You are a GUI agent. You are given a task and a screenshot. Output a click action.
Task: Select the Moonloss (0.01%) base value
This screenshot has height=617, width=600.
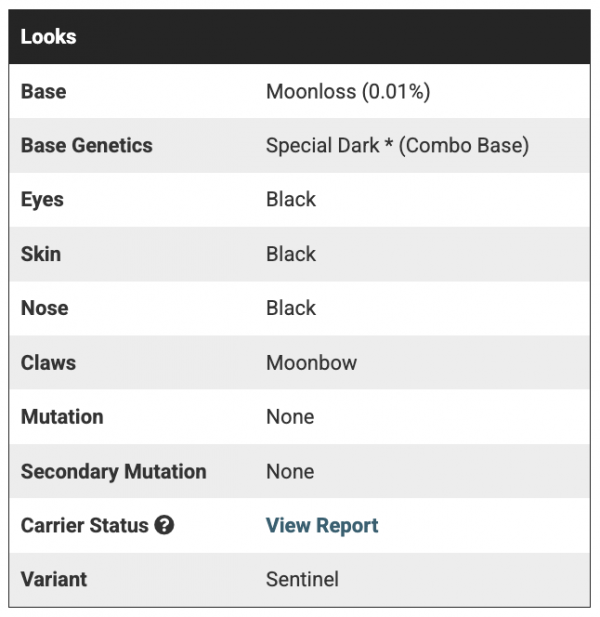(348, 92)
